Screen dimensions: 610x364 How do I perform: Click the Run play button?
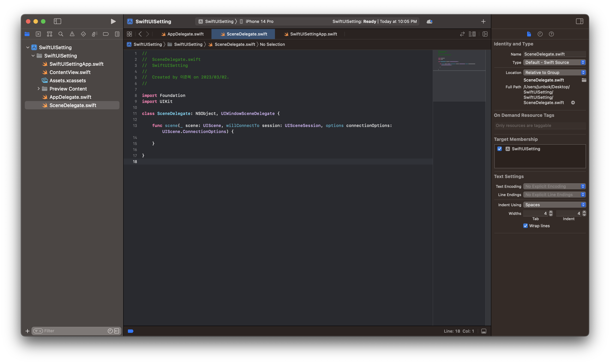coord(113,21)
